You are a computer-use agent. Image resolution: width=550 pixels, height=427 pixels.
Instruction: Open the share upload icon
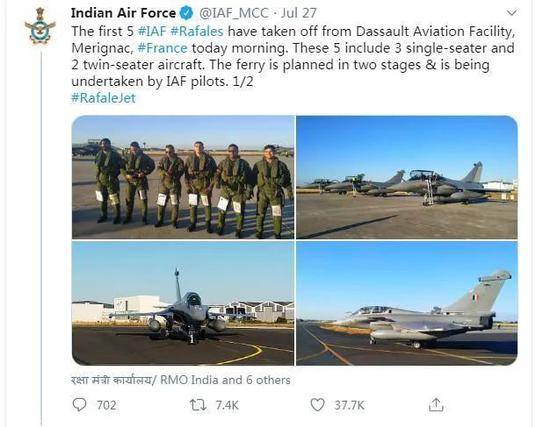[436, 405]
